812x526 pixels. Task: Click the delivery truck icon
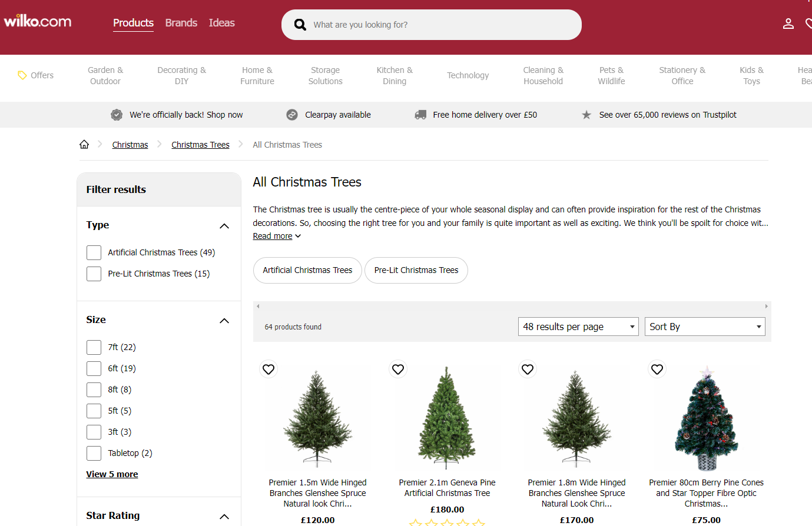coord(420,115)
